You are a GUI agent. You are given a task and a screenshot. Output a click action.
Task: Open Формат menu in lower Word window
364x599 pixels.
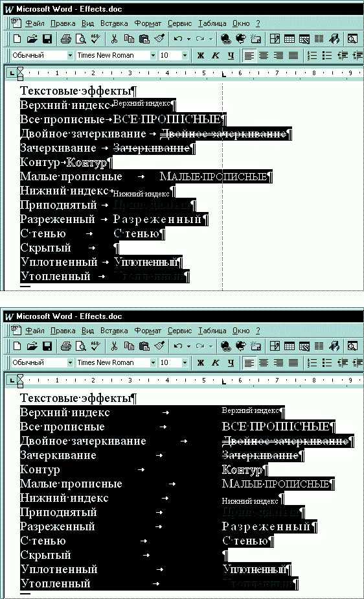click(x=148, y=331)
